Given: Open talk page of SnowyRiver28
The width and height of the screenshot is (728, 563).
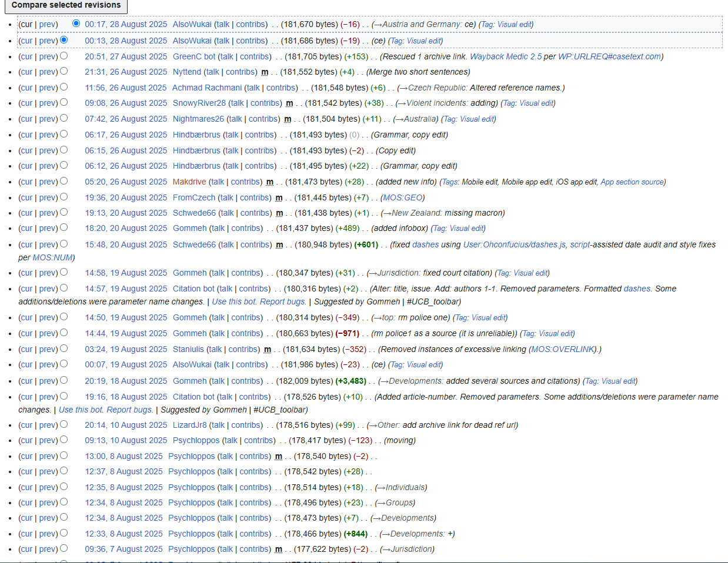Looking at the screenshot, I should (237, 103).
